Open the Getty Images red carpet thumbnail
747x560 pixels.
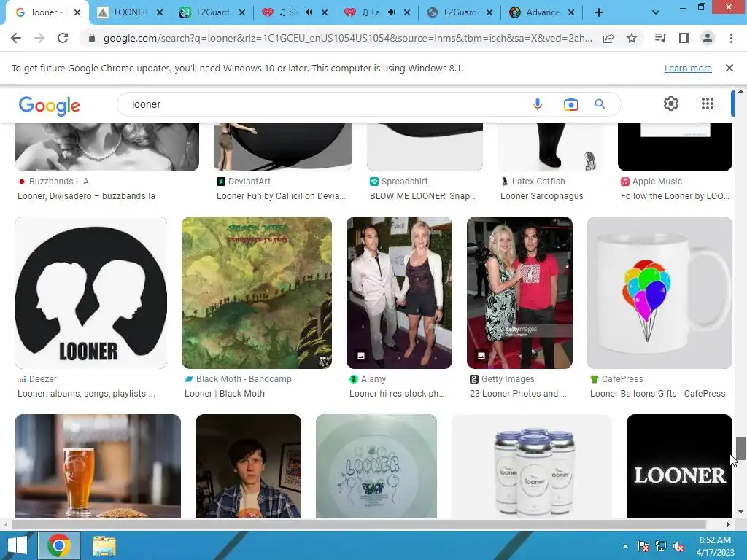coord(519,293)
